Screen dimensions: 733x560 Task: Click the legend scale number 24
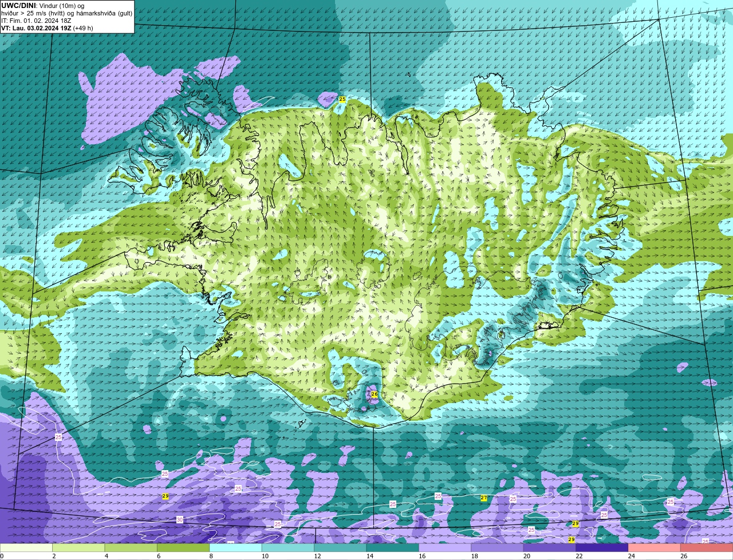tap(631, 556)
